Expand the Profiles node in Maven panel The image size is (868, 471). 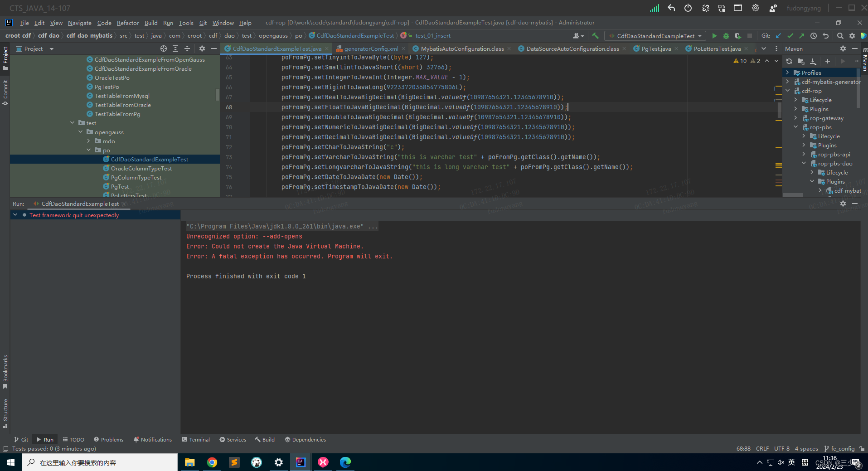point(788,73)
